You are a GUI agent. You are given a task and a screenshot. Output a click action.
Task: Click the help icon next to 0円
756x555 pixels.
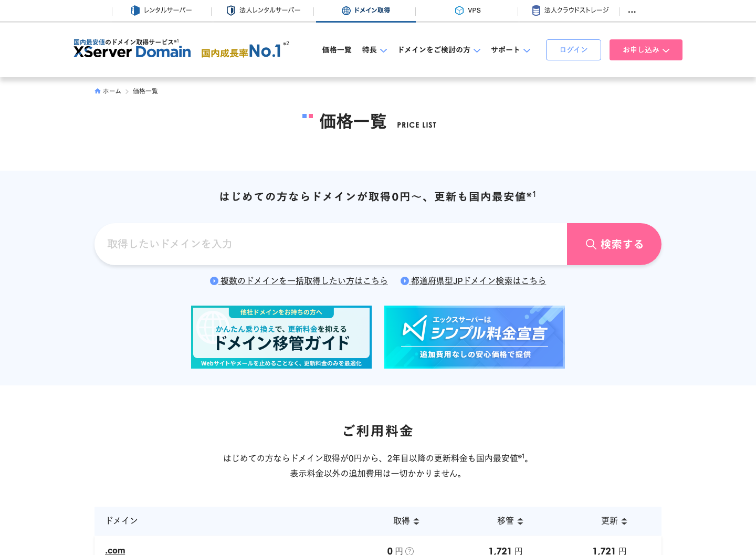point(409,551)
